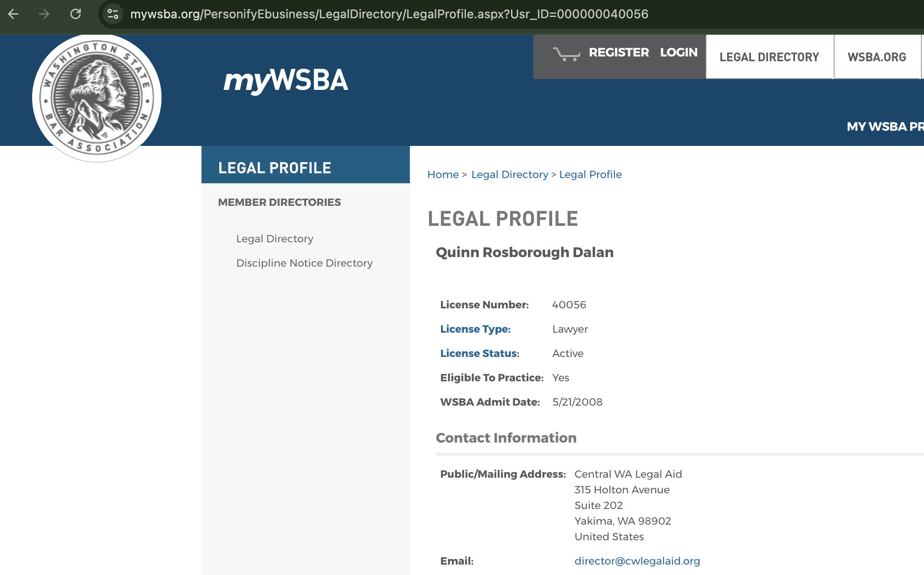924x575 pixels.
Task: Click the Contact Information heading
Action: tap(506, 438)
